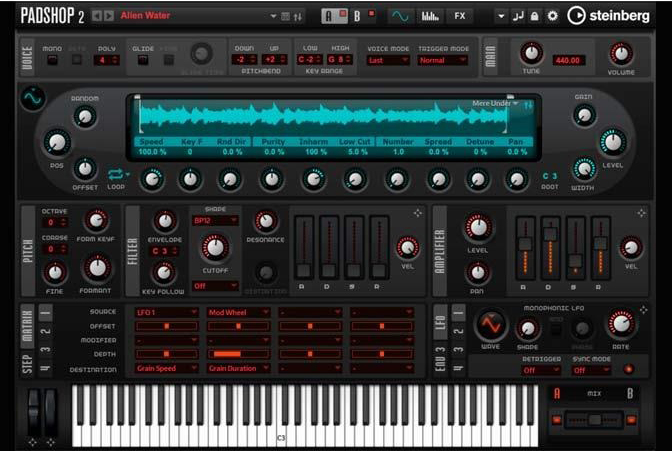
Task: Click the lock icon in top bar
Action: coord(536,16)
